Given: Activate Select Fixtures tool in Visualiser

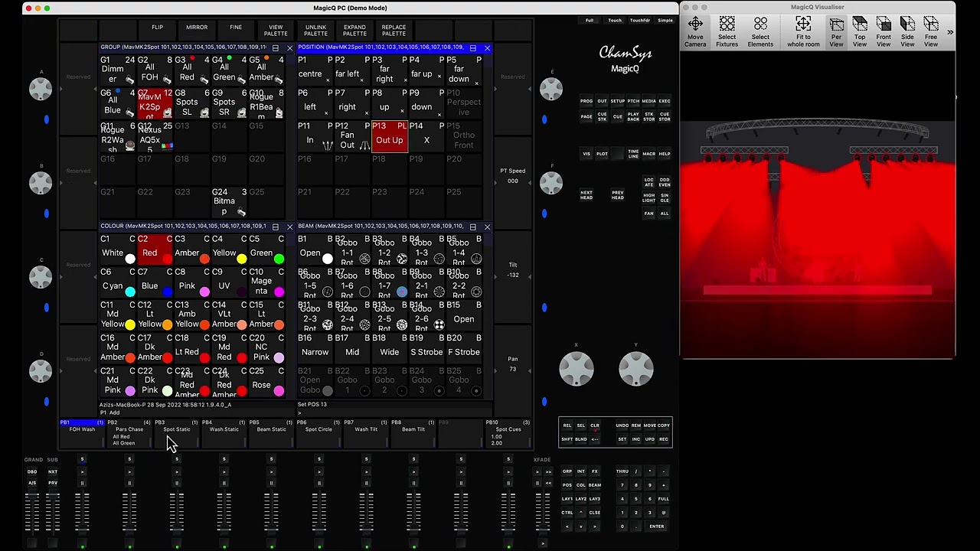Looking at the screenshot, I should tap(727, 31).
